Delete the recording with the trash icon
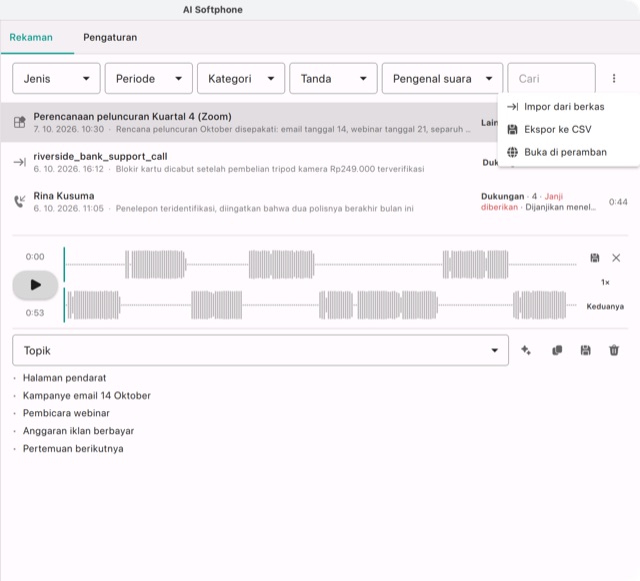Viewport: 640px width, 581px height. coord(614,350)
